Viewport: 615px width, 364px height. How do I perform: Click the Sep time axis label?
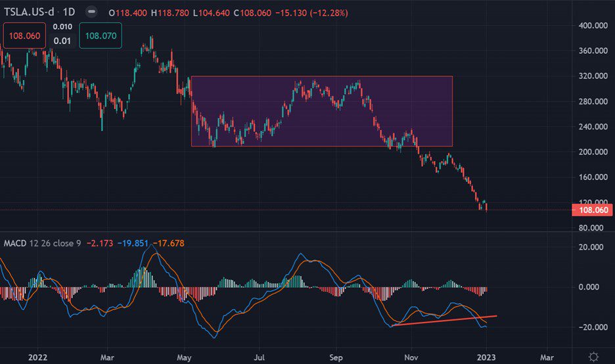336,357
